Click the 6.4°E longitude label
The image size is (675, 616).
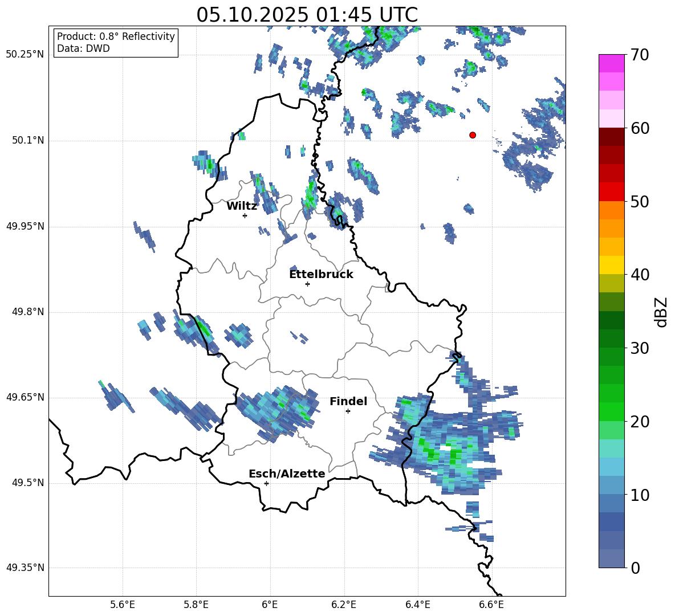(x=417, y=605)
